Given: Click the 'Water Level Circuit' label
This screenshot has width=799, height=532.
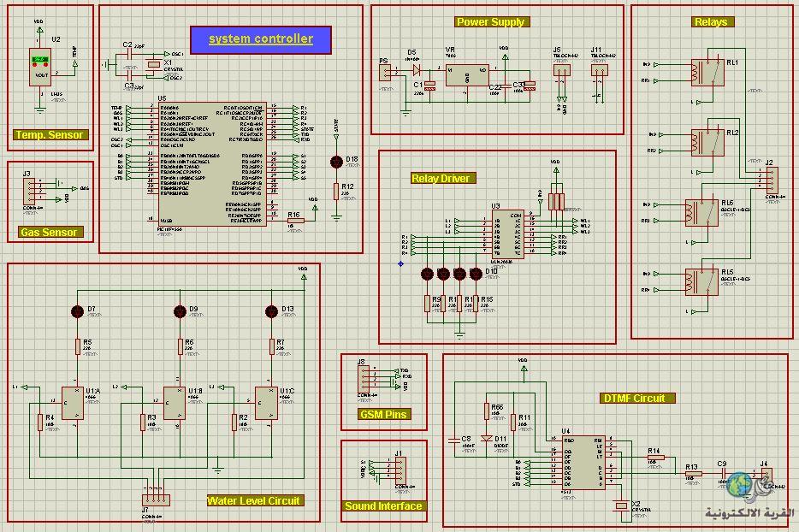Looking at the screenshot, I should tap(254, 500).
